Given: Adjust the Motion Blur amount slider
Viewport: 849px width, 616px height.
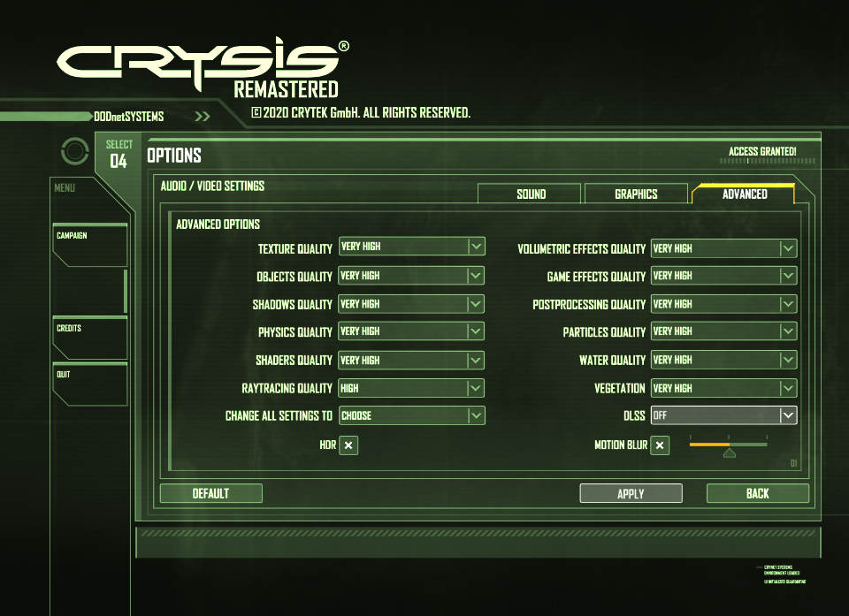Looking at the screenshot, I should point(728,445).
